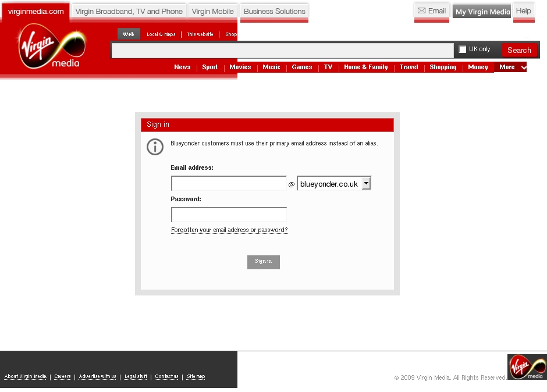This screenshot has height=392, width=547.
Task: Open the Legal stuff footer link
Action: (136, 376)
